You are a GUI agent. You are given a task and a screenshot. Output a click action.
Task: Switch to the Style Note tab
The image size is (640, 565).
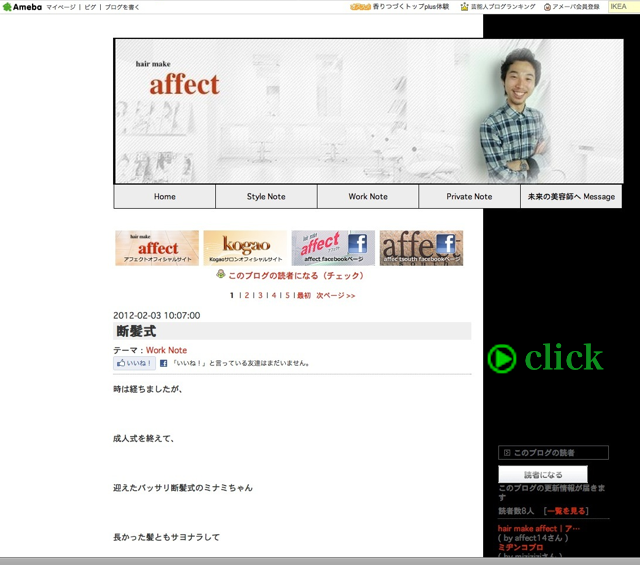point(266,197)
